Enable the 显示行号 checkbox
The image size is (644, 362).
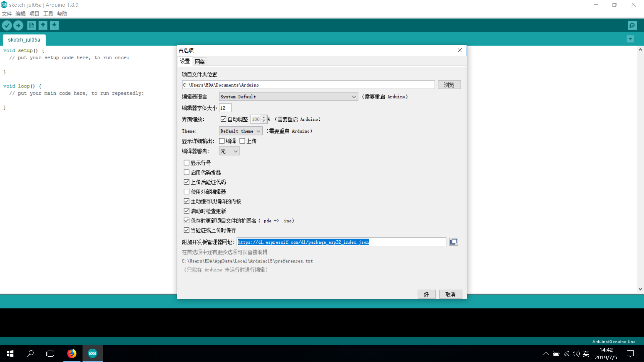186,163
